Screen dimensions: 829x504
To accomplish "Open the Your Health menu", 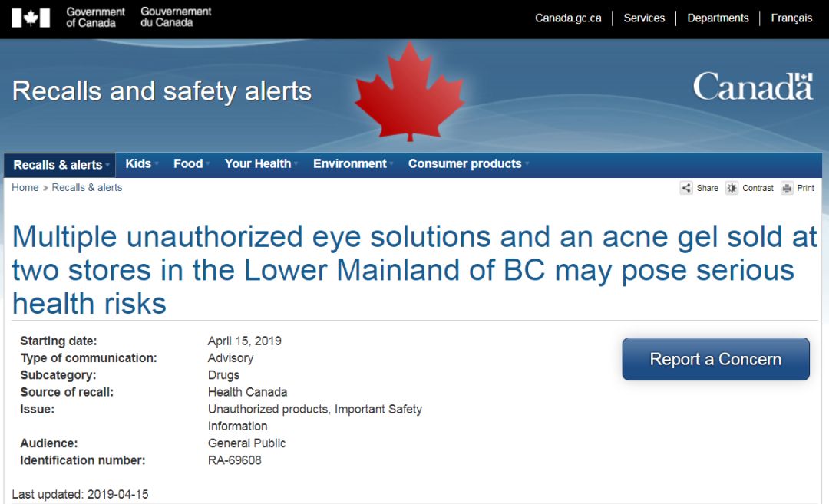I will coord(259,163).
